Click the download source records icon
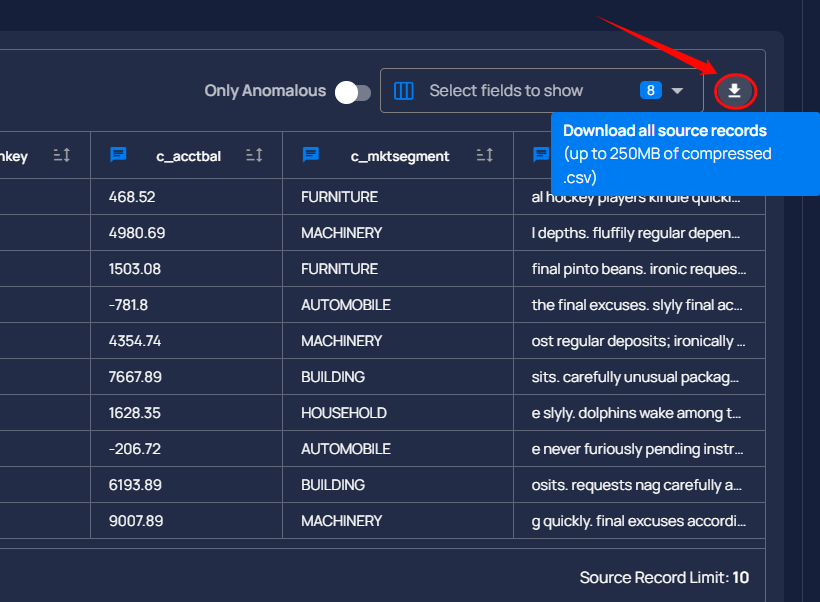This screenshot has height=602, width=820. 735,91
